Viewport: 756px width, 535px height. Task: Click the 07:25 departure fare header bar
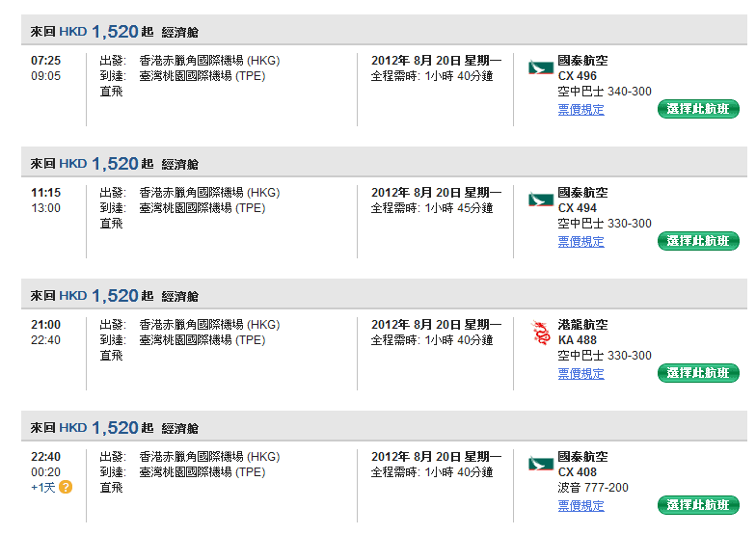click(386, 32)
